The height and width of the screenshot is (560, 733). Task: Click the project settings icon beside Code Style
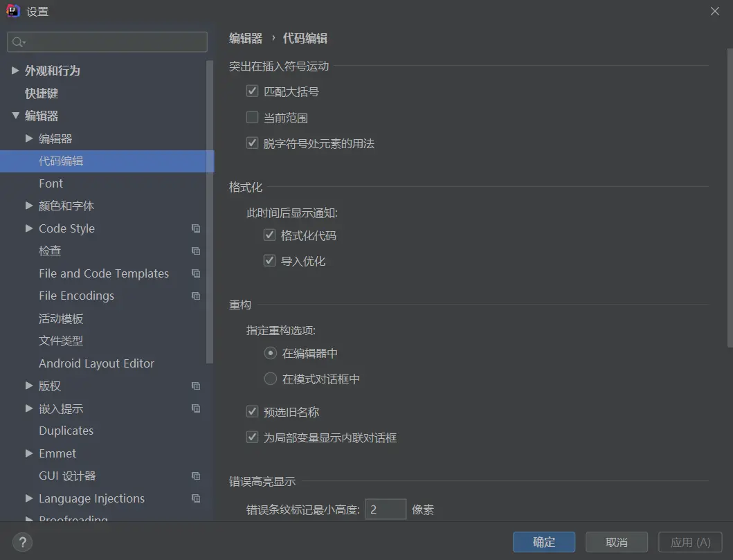tap(196, 228)
